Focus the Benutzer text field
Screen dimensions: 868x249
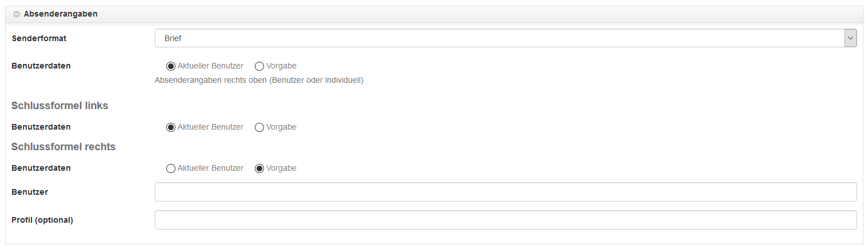point(505,192)
